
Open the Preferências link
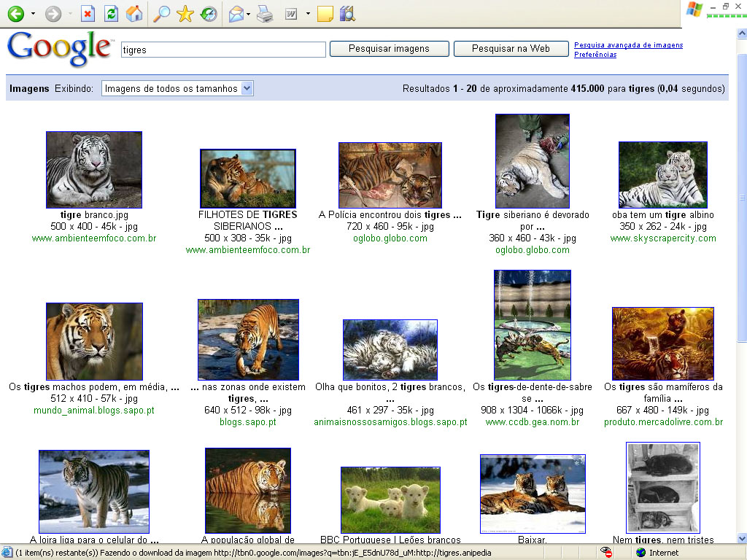coord(595,55)
